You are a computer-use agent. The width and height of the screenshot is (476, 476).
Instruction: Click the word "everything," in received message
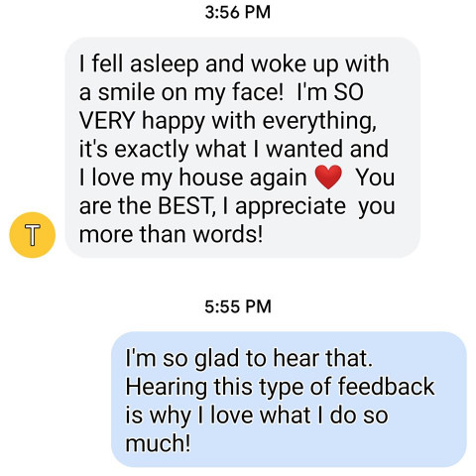click(x=319, y=122)
